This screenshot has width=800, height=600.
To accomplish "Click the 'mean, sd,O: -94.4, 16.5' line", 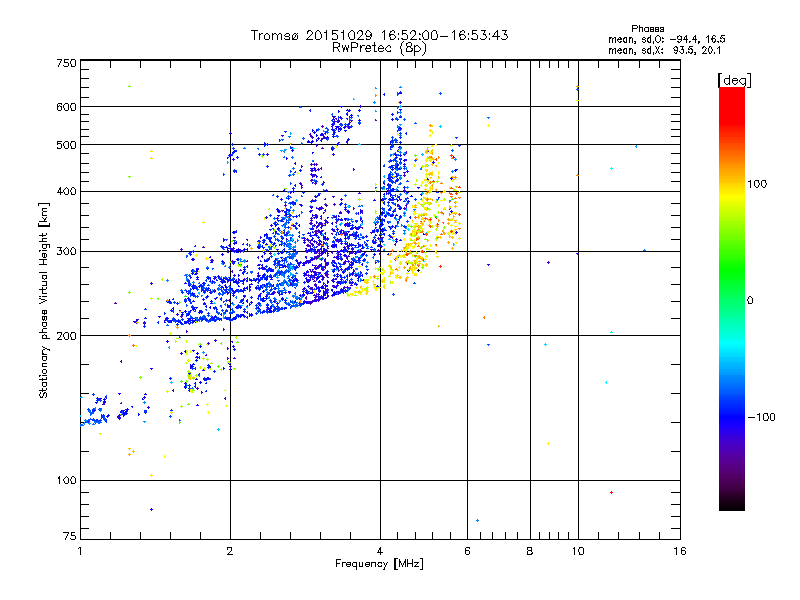I will tap(667, 39).
